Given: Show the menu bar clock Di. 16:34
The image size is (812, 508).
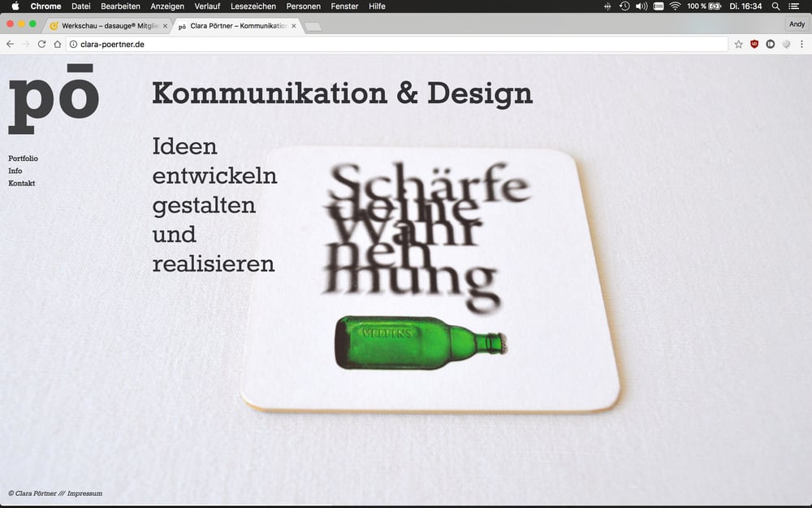Looking at the screenshot, I should coord(745,7).
